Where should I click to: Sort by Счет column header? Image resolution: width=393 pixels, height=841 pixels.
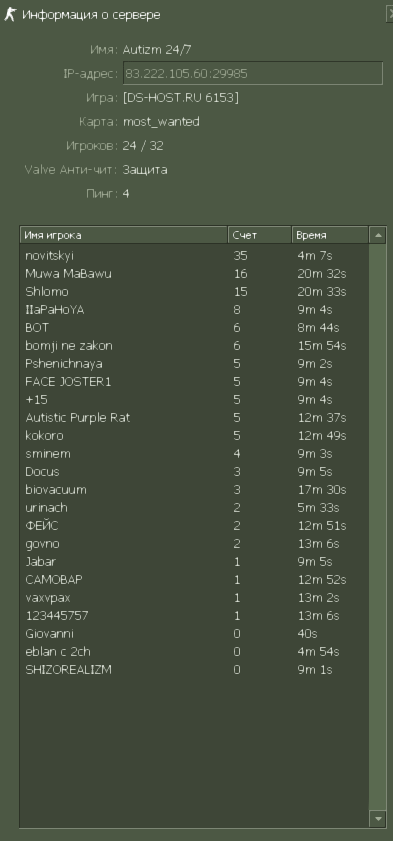260,235
